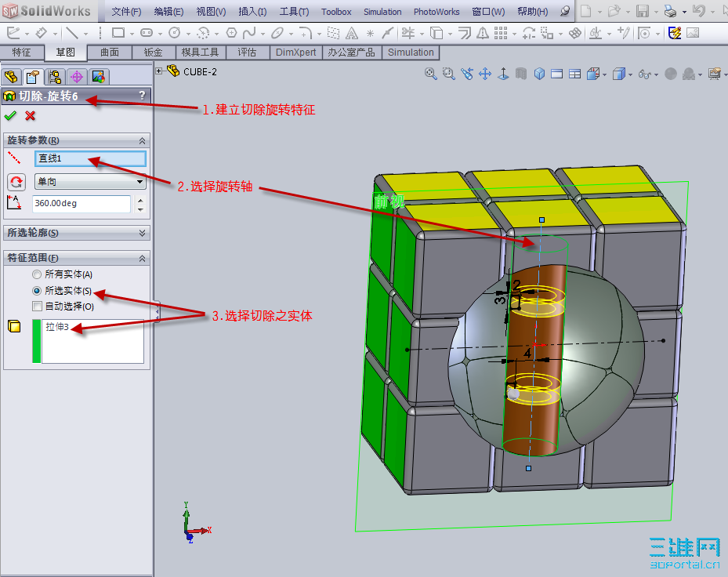Select the sketch Text tool

(x=352, y=33)
